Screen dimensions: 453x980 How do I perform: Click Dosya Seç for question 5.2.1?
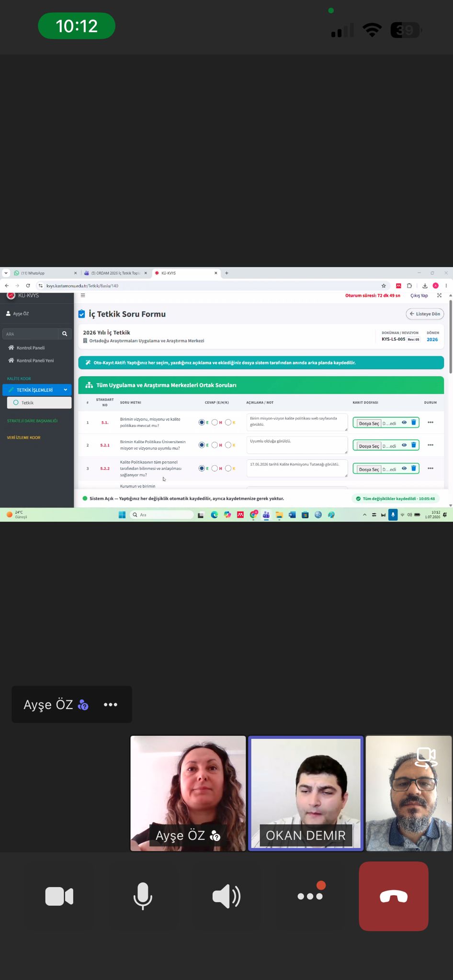(x=369, y=445)
